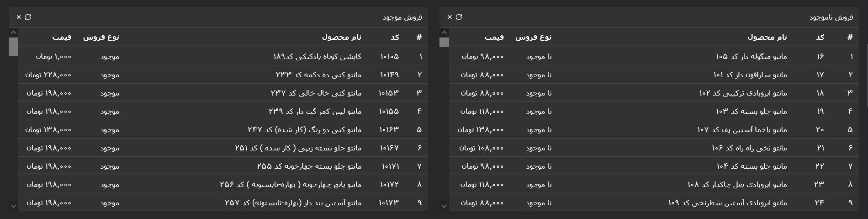Click کد column header in unavailable table
This screenshot has height=219, width=868.
point(820,37)
